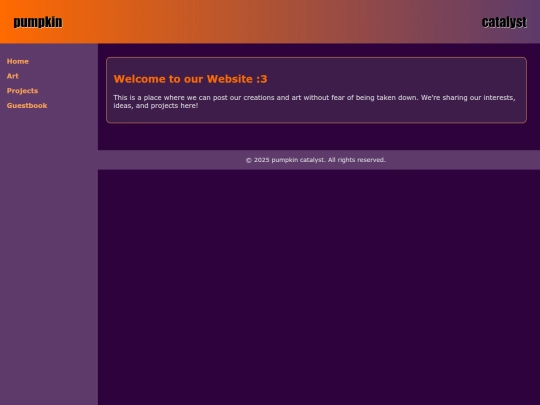Click All rights reserved footer text
The height and width of the screenshot is (405, 540).
click(x=356, y=160)
